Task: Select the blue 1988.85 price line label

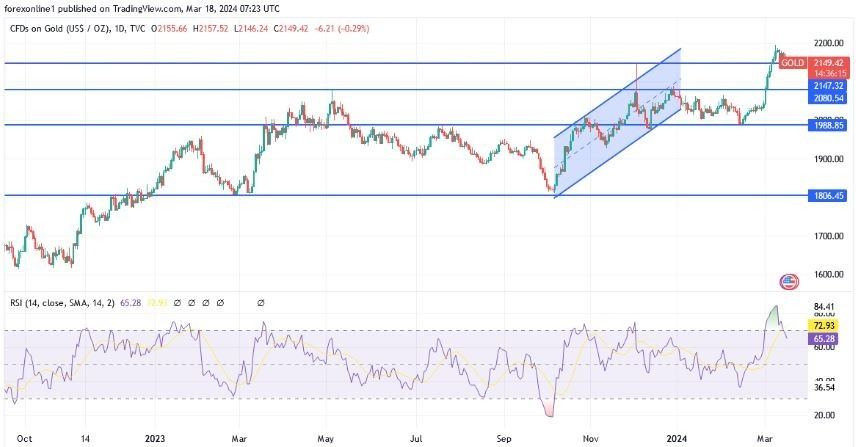Action: click(828, 125)
